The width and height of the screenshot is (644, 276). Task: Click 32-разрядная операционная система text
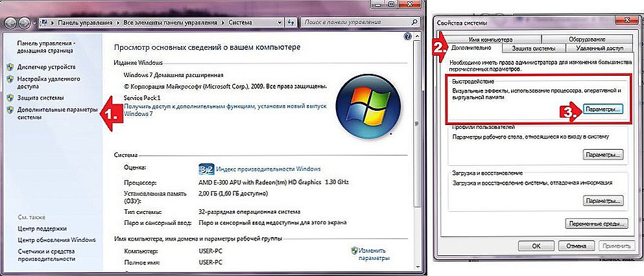(x=249, y=212)
